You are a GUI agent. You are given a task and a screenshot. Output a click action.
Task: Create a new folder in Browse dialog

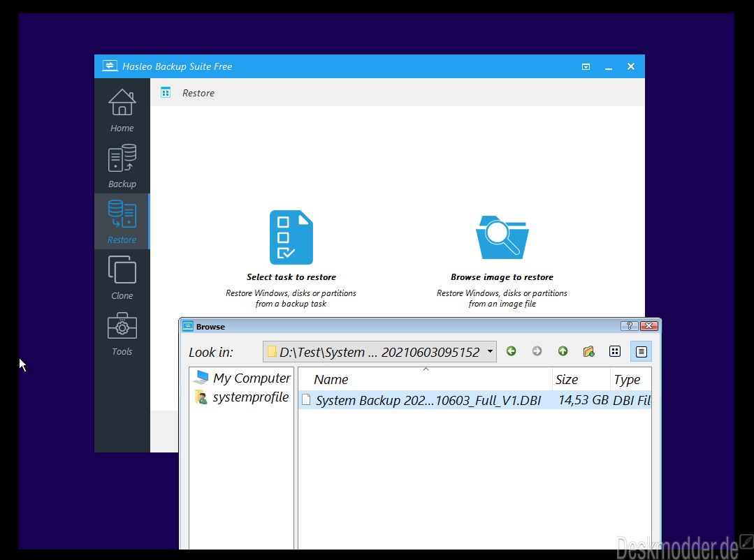tap(588, 351)
